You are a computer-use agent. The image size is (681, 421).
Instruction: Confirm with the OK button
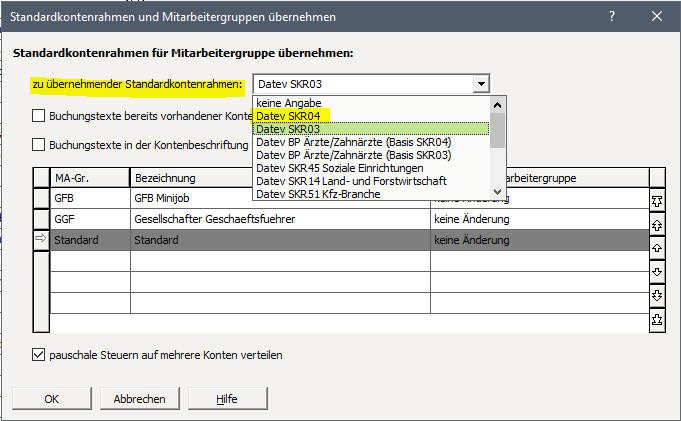(52, 398)
